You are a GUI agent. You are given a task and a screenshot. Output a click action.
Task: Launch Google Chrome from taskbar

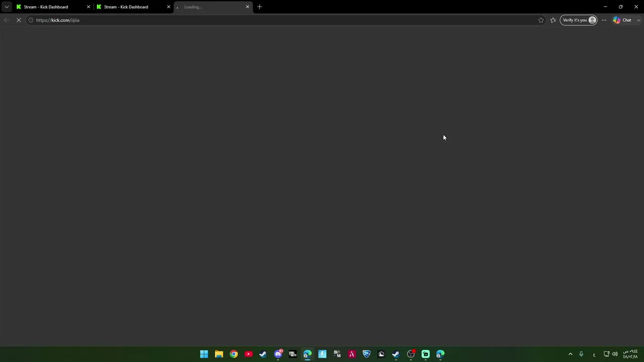233,354
